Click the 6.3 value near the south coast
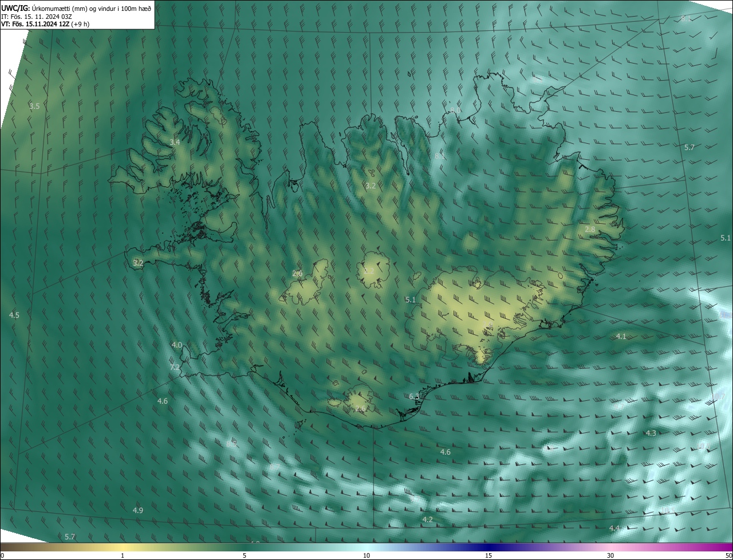This screenshot has height=560, width=733. (414, 396)
